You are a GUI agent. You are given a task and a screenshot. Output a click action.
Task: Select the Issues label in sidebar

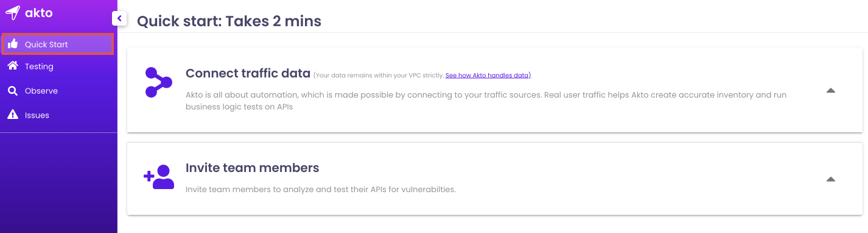[x=37, y=115]
